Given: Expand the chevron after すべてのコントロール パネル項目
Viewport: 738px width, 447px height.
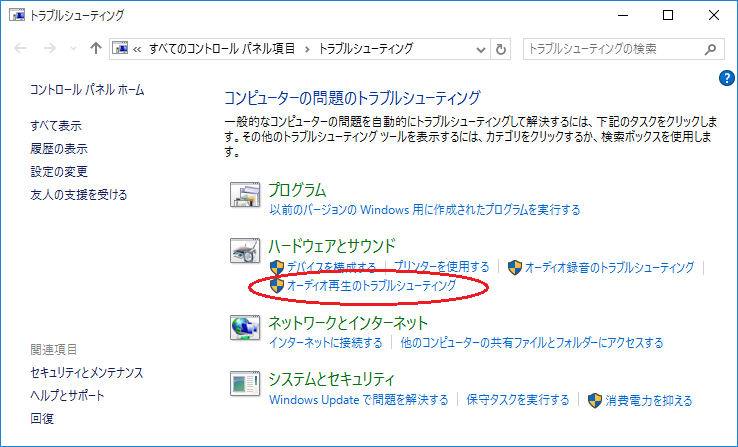Looking at the screenshot, I should [x=307, y=49].
